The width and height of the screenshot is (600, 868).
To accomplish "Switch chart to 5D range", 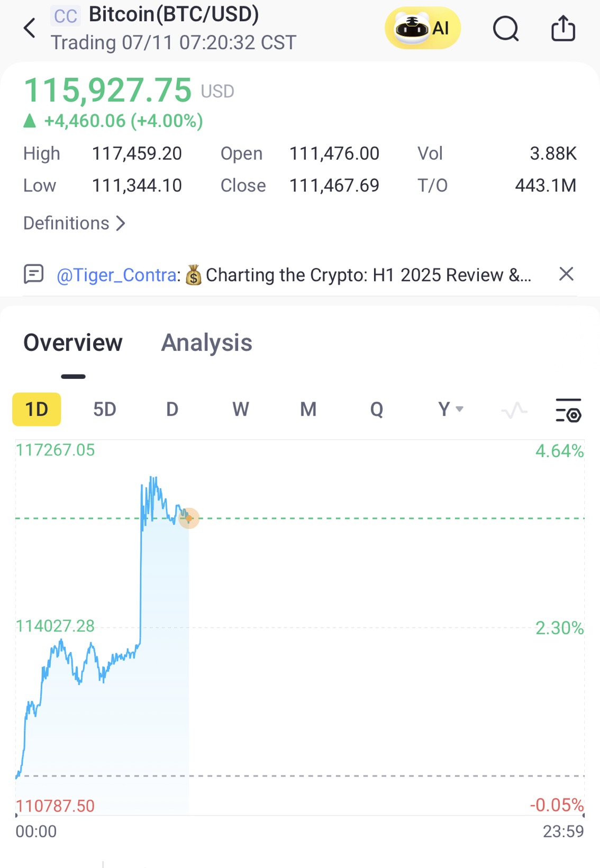I will click(104, 409).
